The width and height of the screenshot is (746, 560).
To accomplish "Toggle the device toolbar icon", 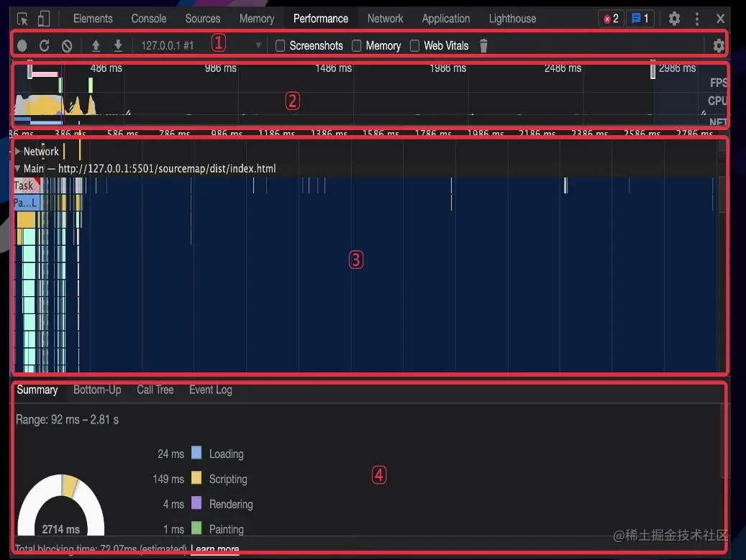I will [x=43, y=19].
